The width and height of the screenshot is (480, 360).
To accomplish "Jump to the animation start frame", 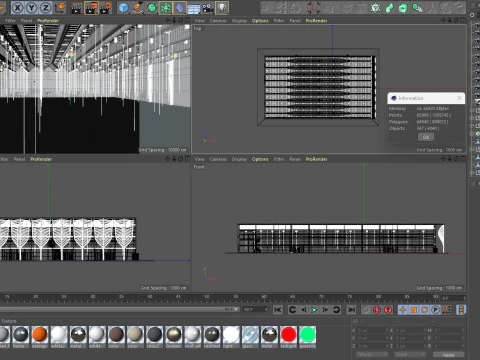I will tap(278, 310).
